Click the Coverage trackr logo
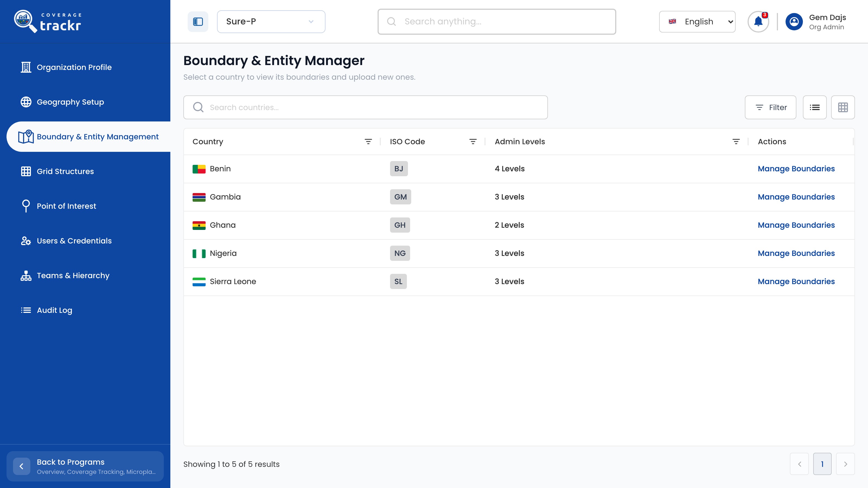 tap(48, 22)
